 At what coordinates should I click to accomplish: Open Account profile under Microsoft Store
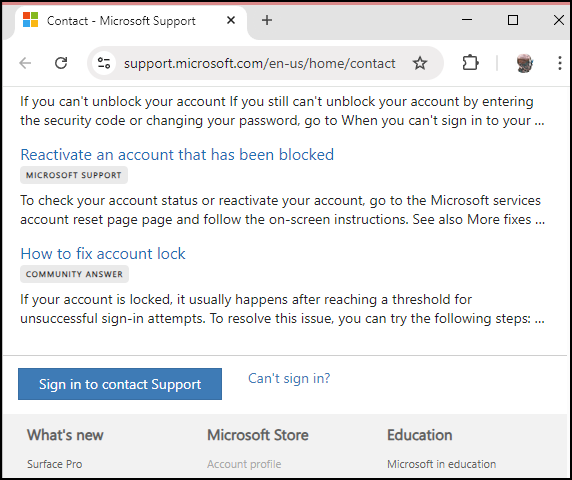coord(244,464)
